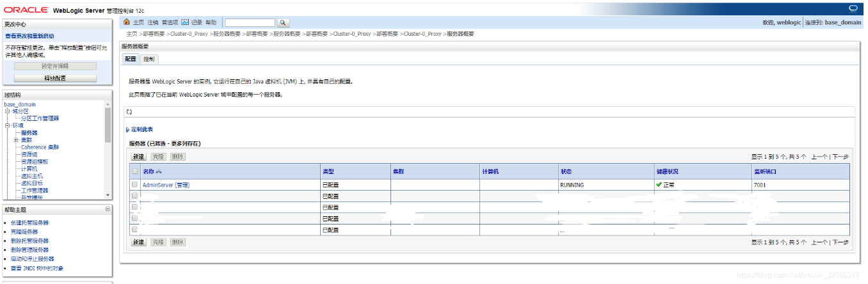
Task: Sort by the 类型 column header
Action: (328, 171)
